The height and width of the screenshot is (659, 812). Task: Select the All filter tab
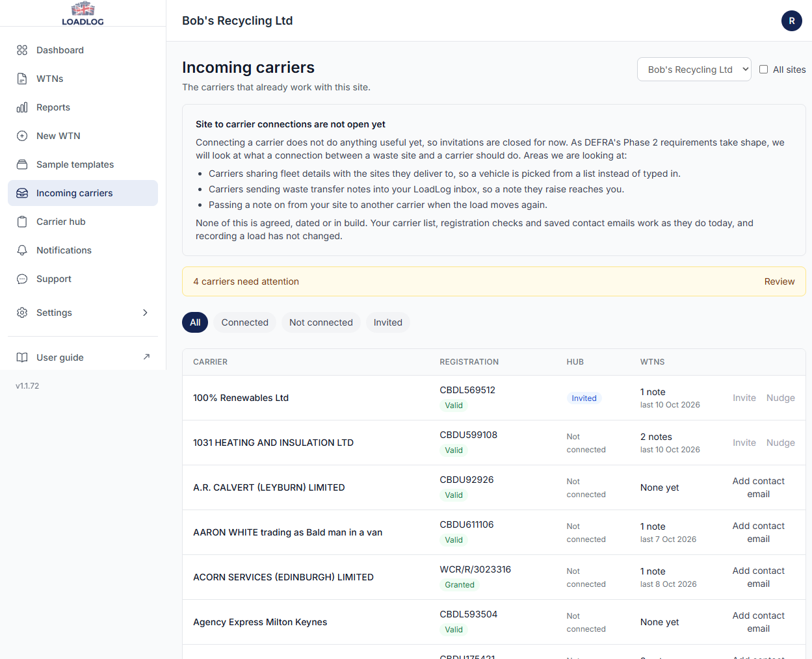195,322
